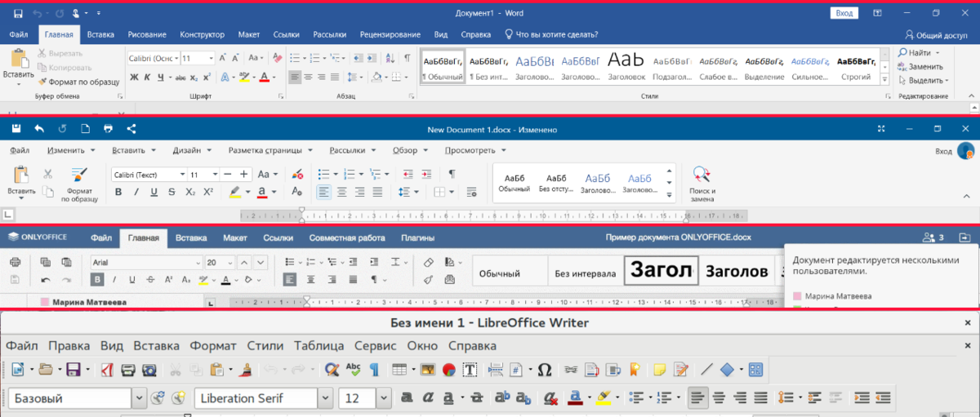The image size is (980, 417).
Task: Click 'Копировать' in Word's ribbon
Action: [65, 68]
